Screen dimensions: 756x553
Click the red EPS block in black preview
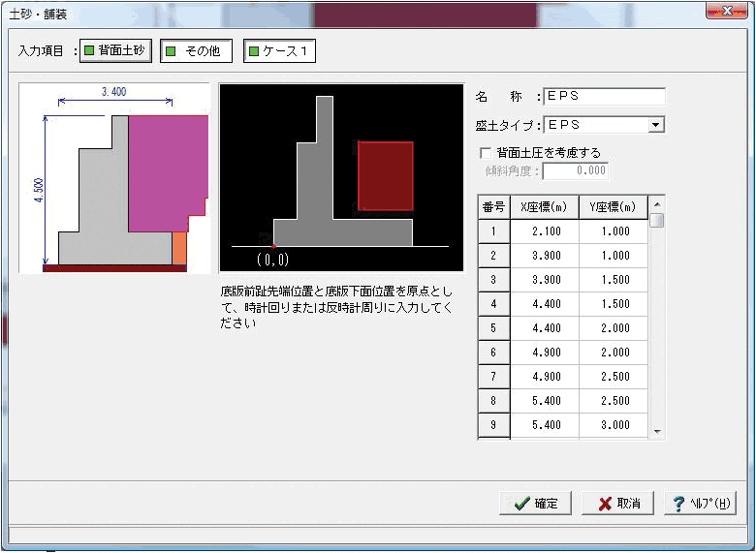coord(386,176)
